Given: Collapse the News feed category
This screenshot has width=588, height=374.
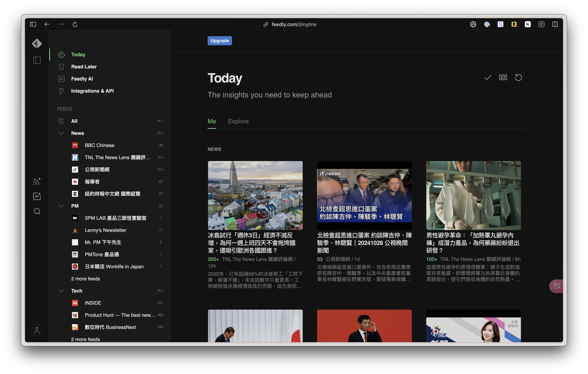Looking at the screenshot, I should click(x=61, y=133).
